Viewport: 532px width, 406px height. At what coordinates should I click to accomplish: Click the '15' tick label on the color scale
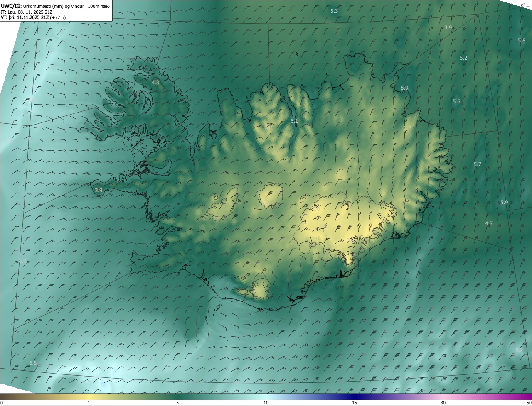point(355,403)
